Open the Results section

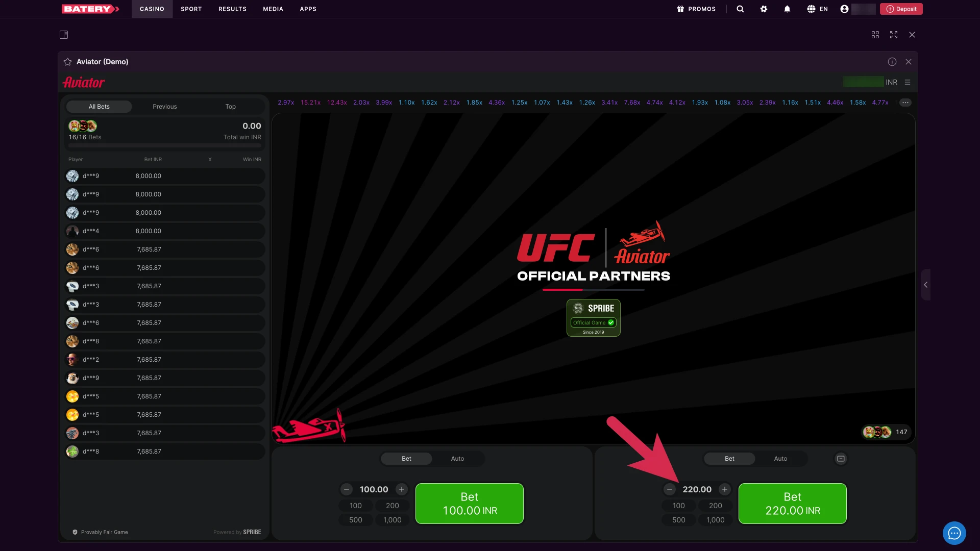(x=232, y=9)
